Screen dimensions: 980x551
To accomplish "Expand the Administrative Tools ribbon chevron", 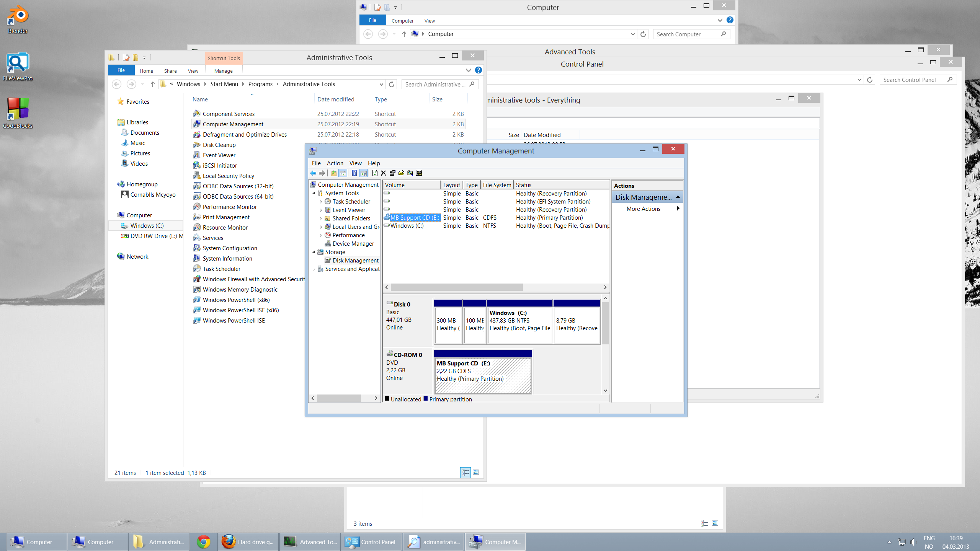I will [x=468, y=70].
